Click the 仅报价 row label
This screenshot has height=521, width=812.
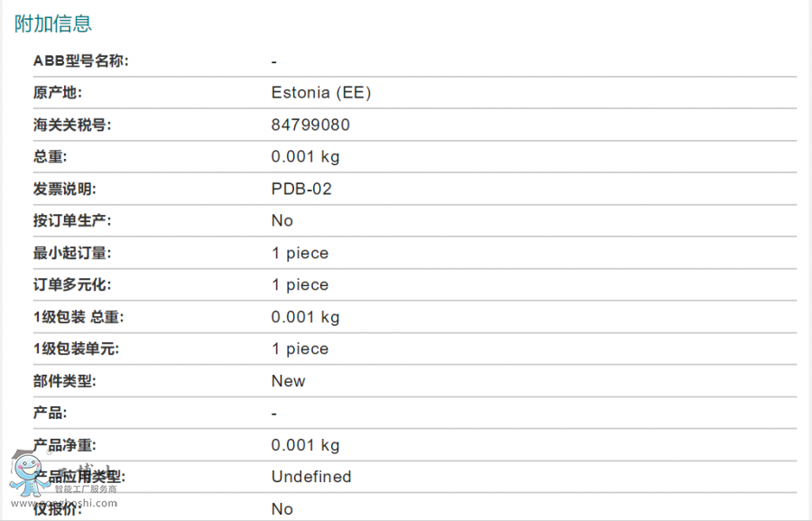pyautogui.click(x=58, y=509)
